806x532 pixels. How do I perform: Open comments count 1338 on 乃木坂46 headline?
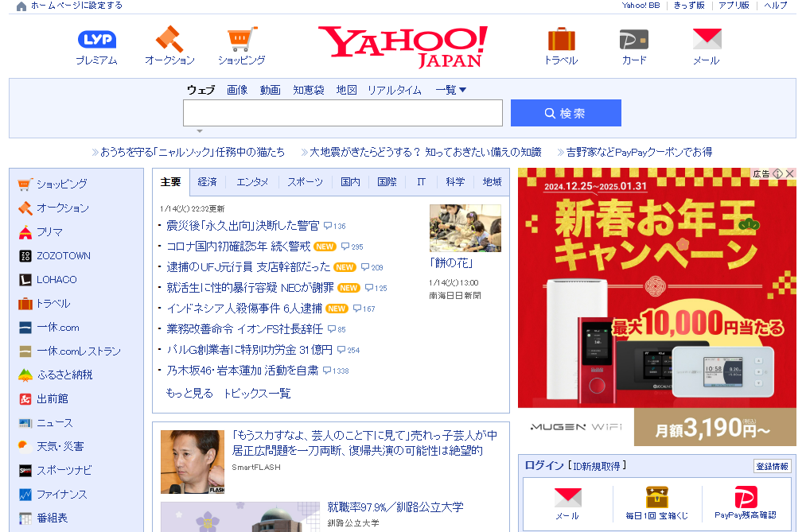click(x=336, y=371)
